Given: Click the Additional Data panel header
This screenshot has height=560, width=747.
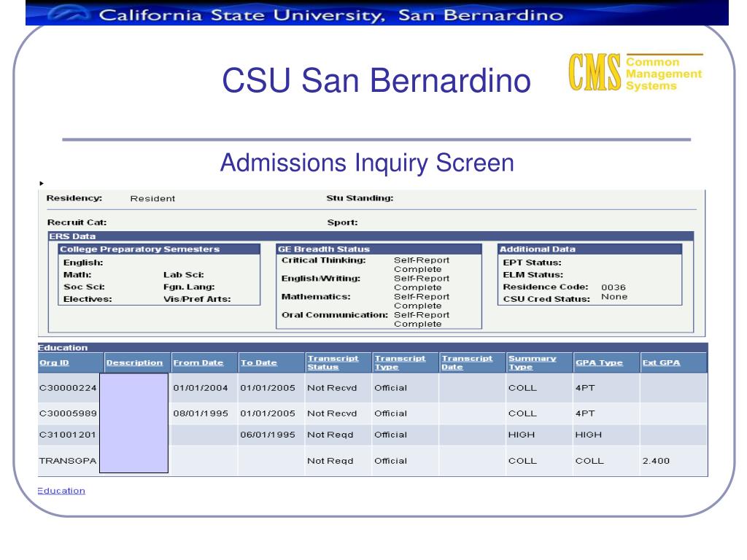Looking at the screenshot, I should tap(589, 249).
